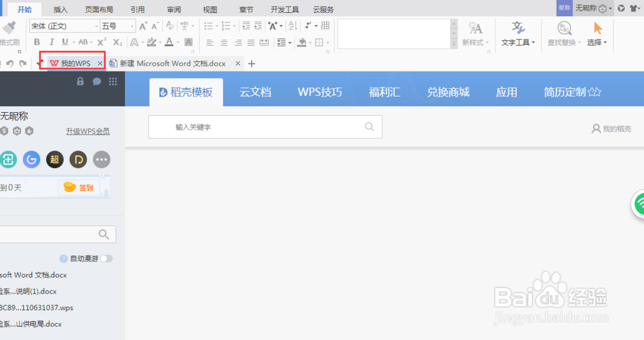
Task: Apply superscript formatting
Action: click(102, 42)
